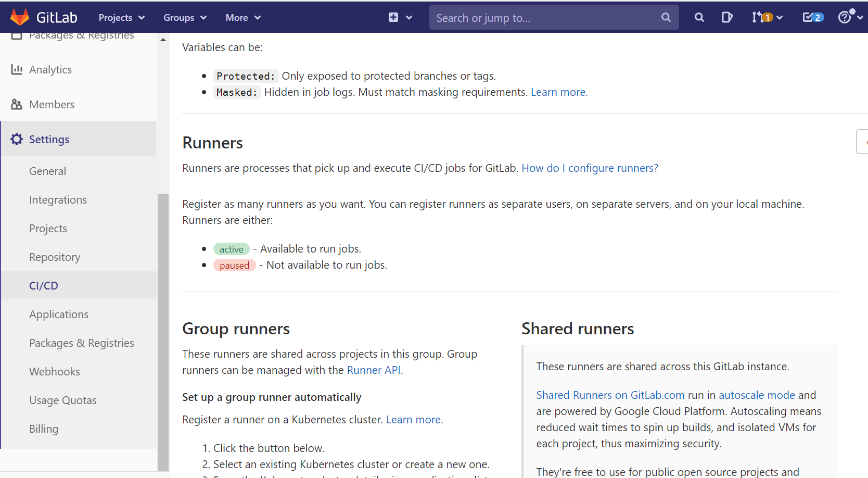This screenshot has width=868, height=478.
Task: Follow the masked variables Learn more link
Action: click(559, 92)
